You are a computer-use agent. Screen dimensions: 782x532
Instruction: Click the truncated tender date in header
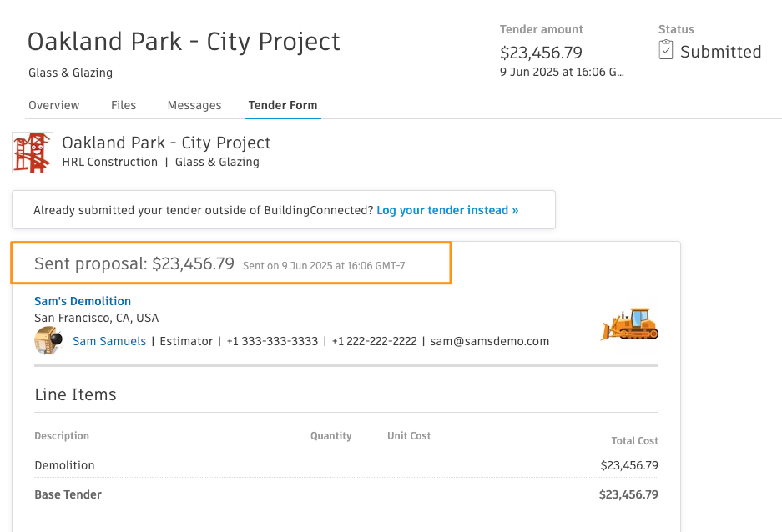pos(562,73)
